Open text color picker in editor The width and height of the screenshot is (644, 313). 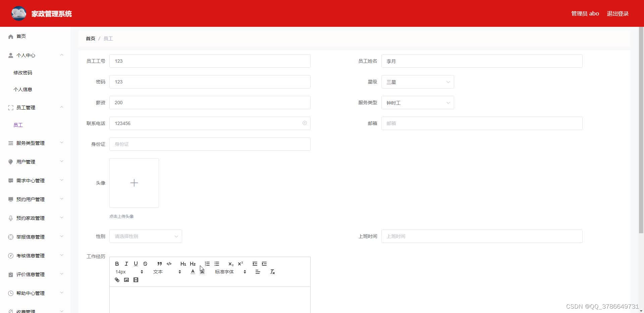click(193, 272)
